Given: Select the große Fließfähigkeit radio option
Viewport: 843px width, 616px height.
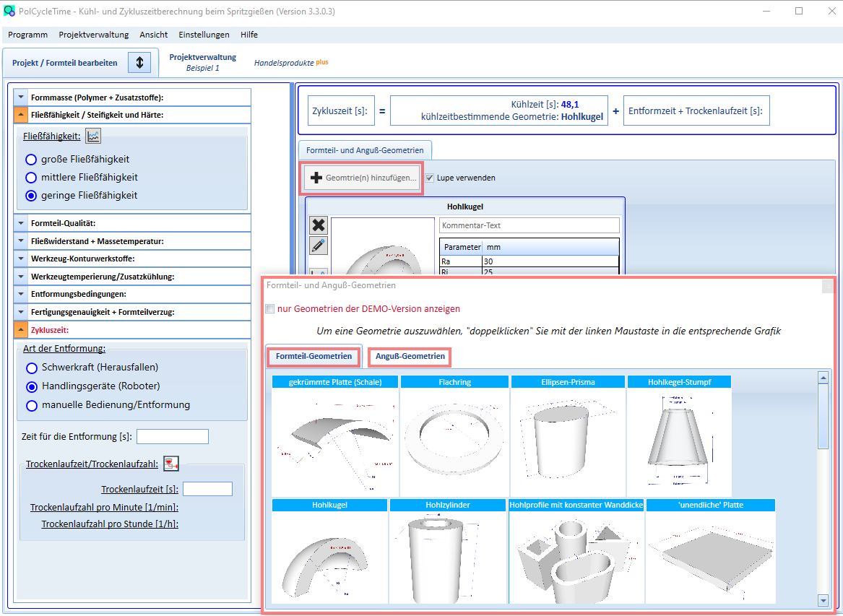Looking at the screenshot, I should 31,160.
